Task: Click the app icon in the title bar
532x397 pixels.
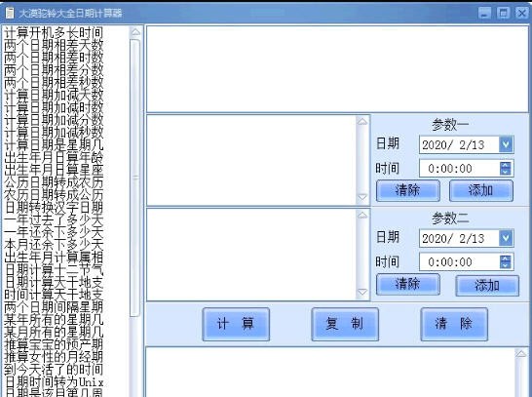Action: click(10, 13)
